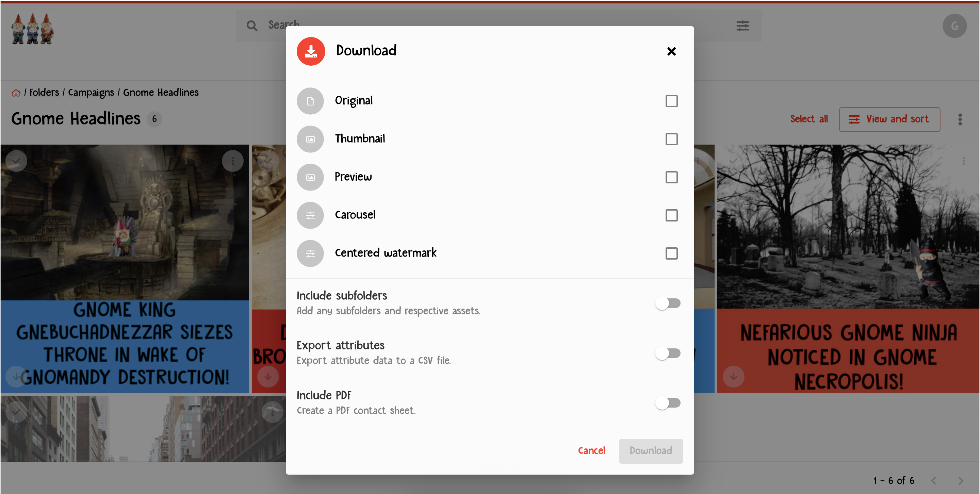
Task: Check the Original download option
Action: click(671, 101)
